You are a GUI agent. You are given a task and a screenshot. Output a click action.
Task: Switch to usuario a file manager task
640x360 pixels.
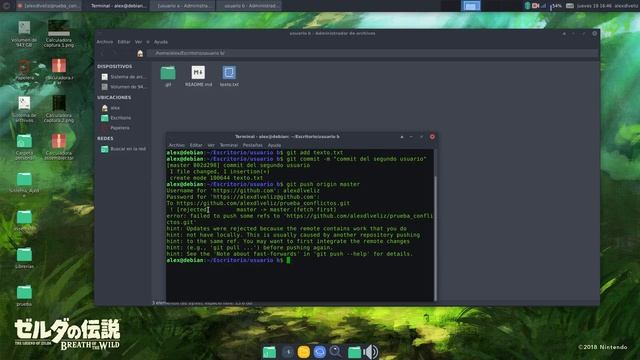[182, 6]
